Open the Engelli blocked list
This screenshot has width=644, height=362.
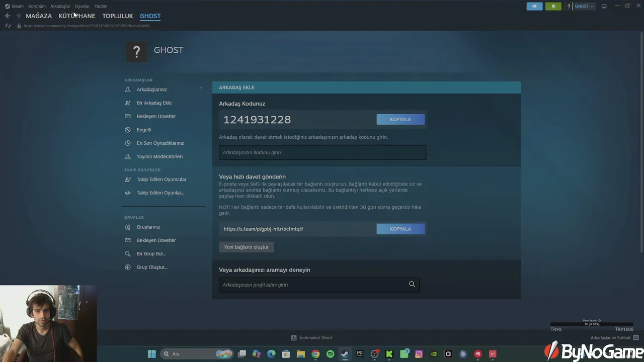pos(144,130)
